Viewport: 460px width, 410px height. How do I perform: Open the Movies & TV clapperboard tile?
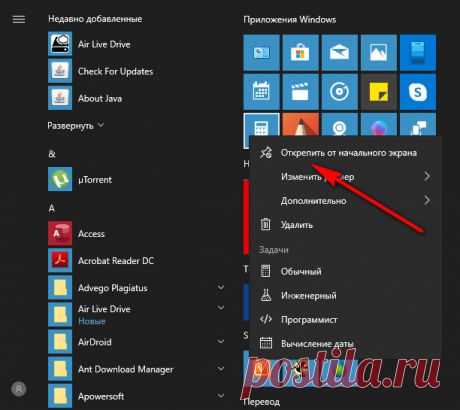click(x=300, y=92)
